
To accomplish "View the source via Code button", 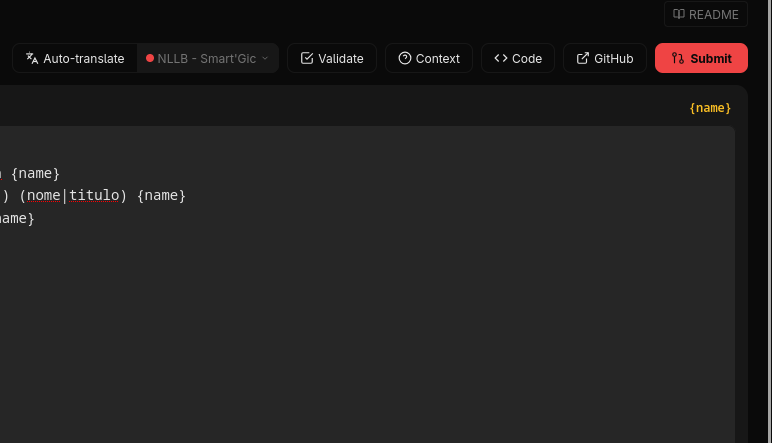I will click(518, 58).
